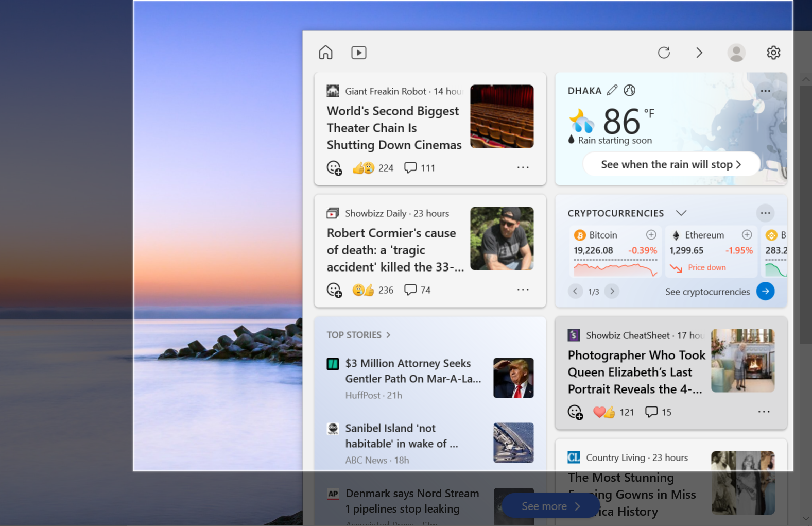This screenshot has height=526, width=812.
Task: Open widgets settings gear
Action: [773, 53]
